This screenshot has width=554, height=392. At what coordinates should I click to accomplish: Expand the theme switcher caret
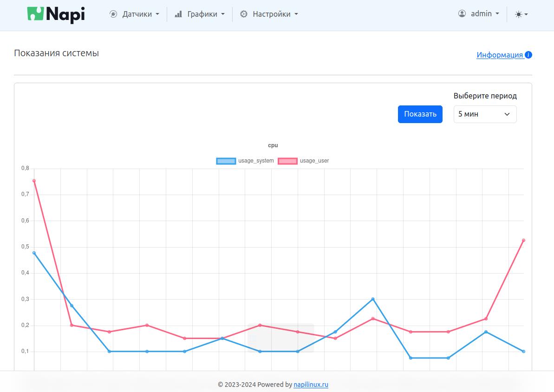(x=526, y=14)
